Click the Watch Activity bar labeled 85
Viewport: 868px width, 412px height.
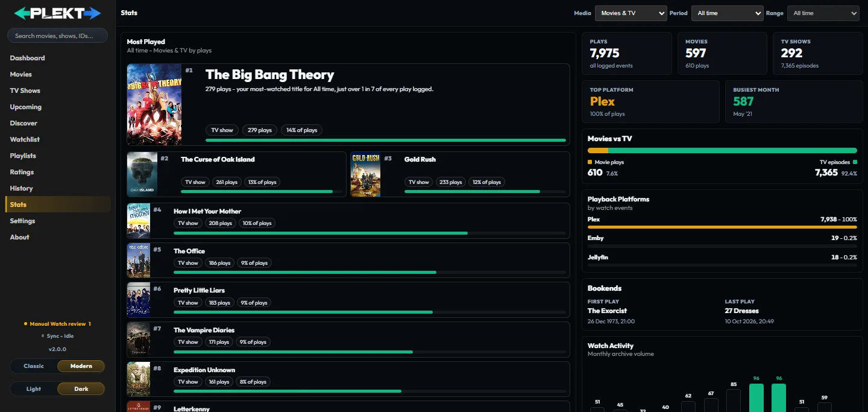point(734,401)
